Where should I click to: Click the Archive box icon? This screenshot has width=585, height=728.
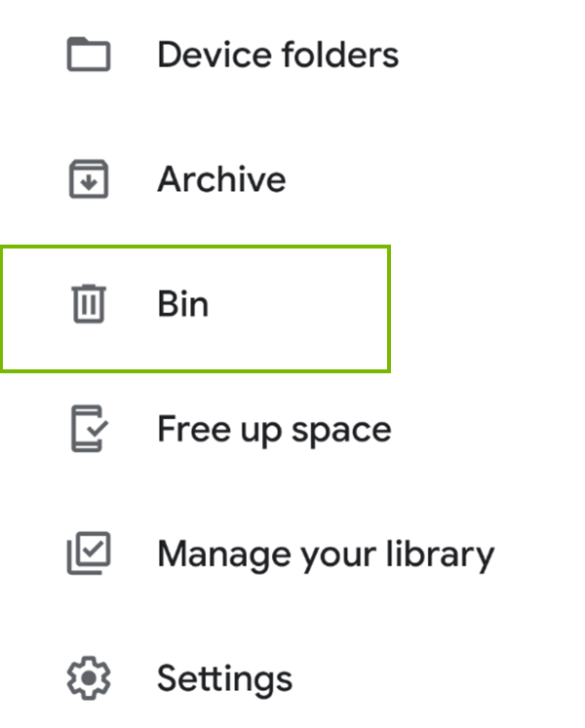88,179
